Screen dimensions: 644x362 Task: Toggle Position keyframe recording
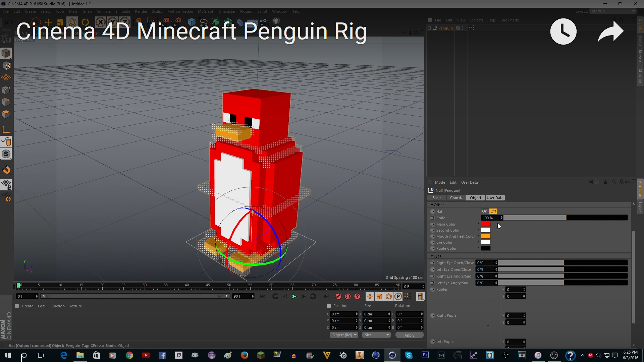[370, 296]
